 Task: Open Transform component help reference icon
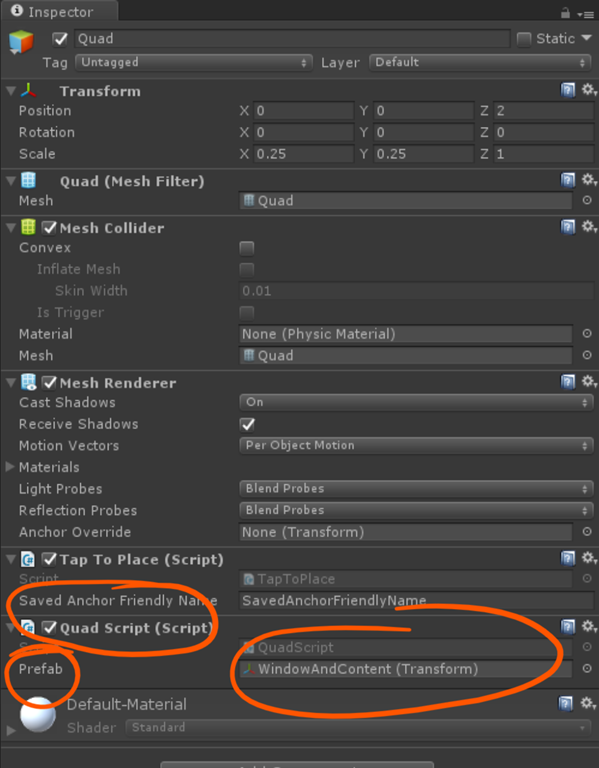[568, 90]
